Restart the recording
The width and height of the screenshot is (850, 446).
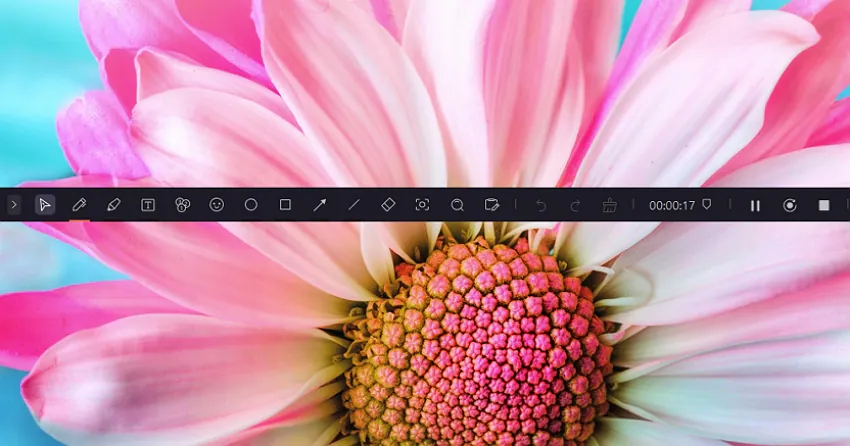tap(790, 205)
